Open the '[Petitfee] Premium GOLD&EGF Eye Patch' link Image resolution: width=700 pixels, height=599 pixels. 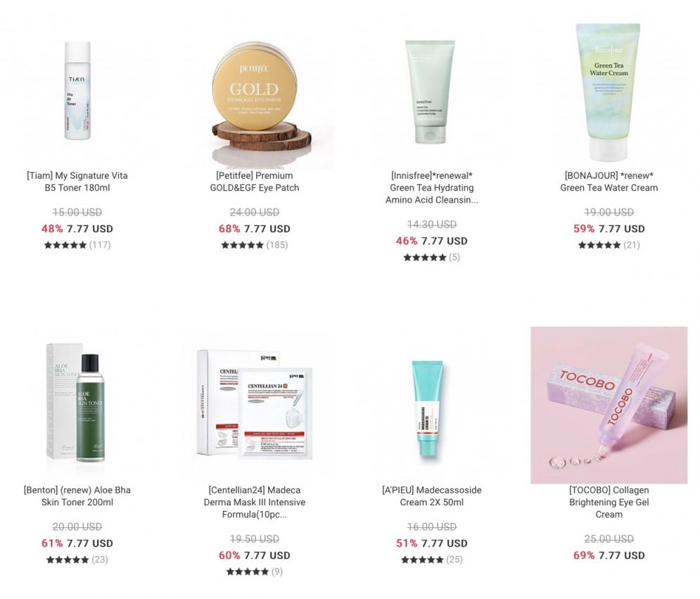coord(255,182)
